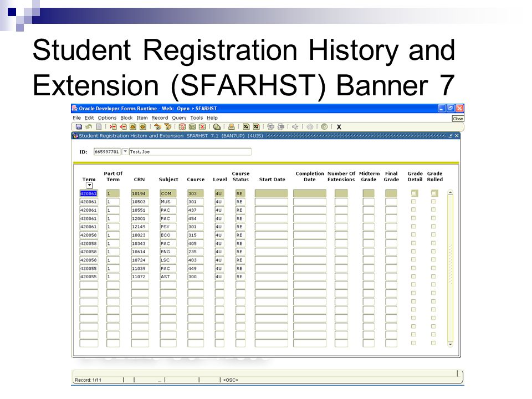This screenshot has height=399, width=532.
Task: Click Subject cell PSY
Action: [168, 227]
